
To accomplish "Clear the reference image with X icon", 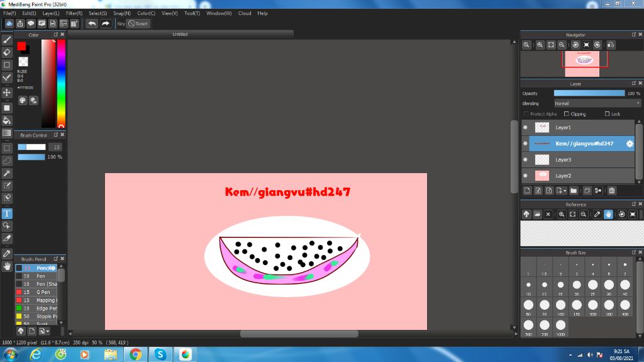I will (548, 214).
